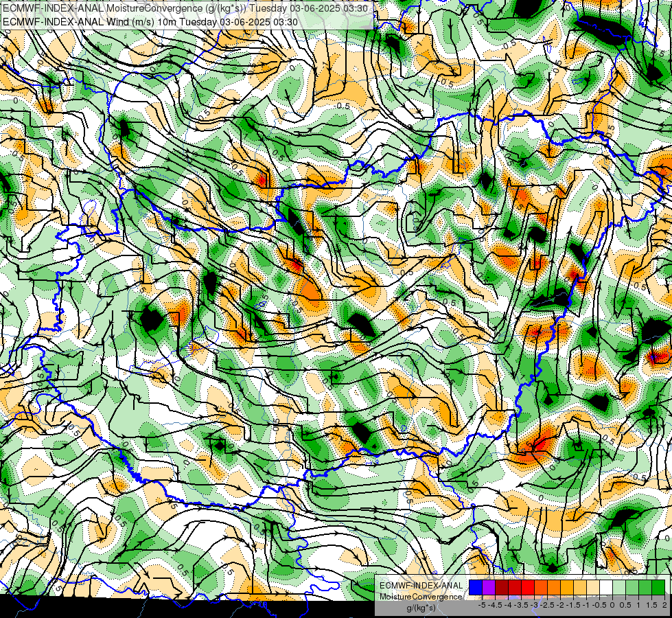Click the -5 tick label on legend scale

[482, 605]
